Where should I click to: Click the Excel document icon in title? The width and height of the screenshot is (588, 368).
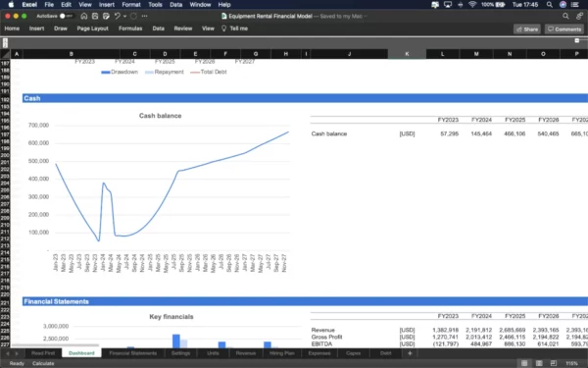pyautogui.click(x=223, y=16)
